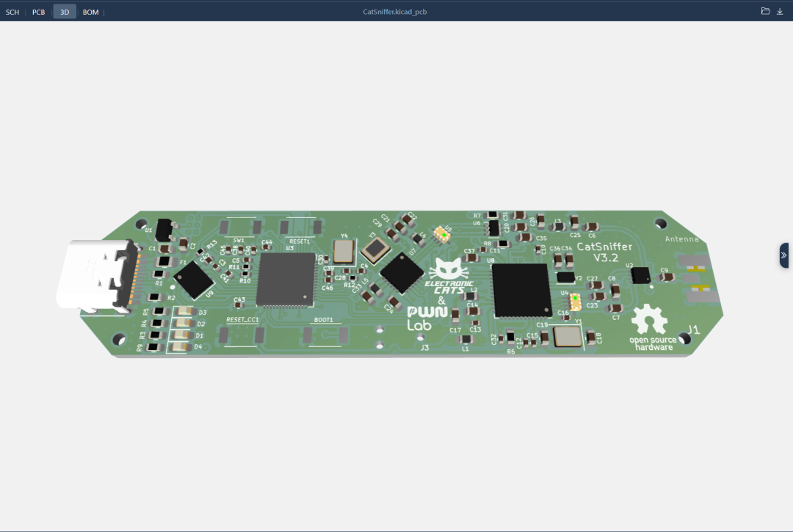The image size is (793, 532).
Task: Click the large U3 chip in 3D model
Action: tap(286, 280)
